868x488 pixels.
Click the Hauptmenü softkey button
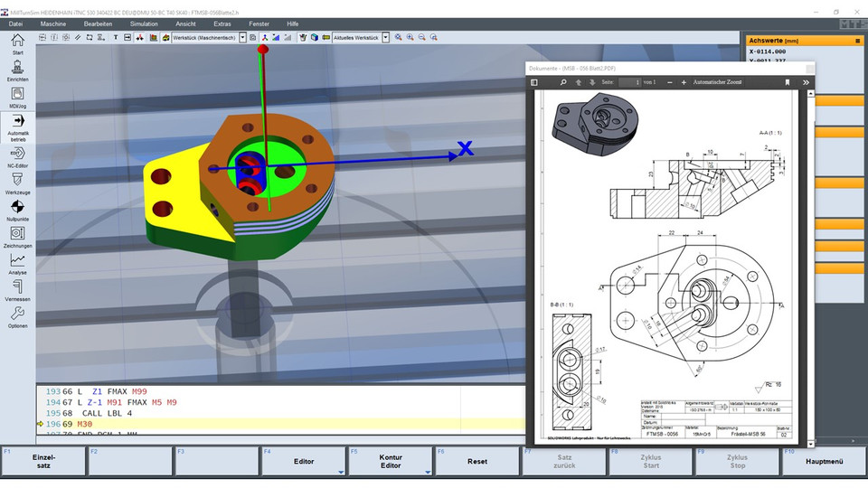824,461
